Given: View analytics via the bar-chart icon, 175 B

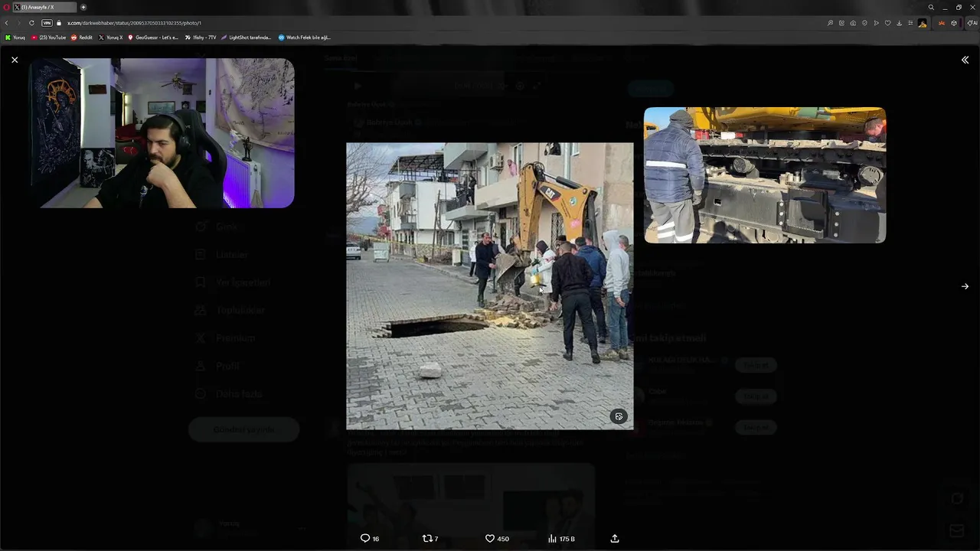Looking at the screenshot, I should coord(561,539).
